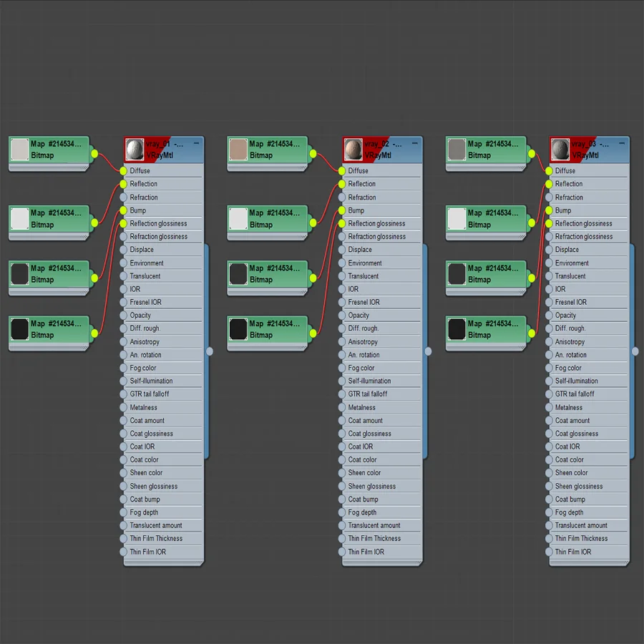Select the 'Coat IOR' label on vray_03
Image resolution: width=644 pixels, height=644 pixels.
point(567,447)
